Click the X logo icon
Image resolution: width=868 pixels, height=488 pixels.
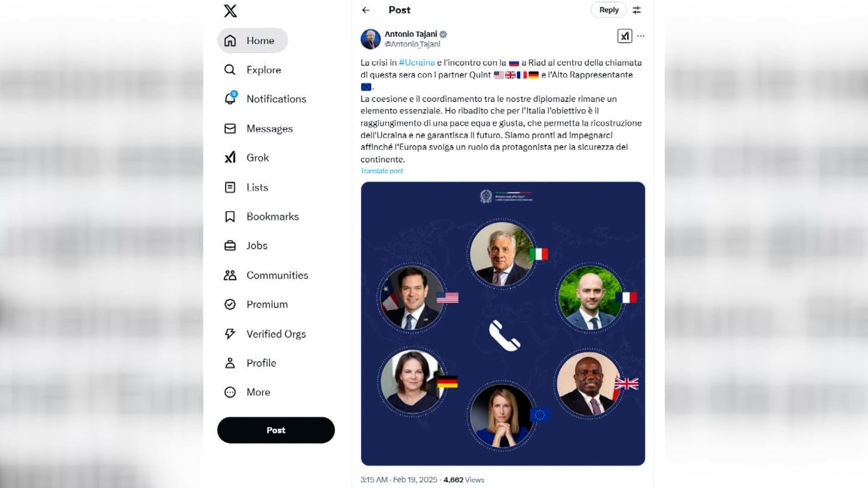pos(230,11)
